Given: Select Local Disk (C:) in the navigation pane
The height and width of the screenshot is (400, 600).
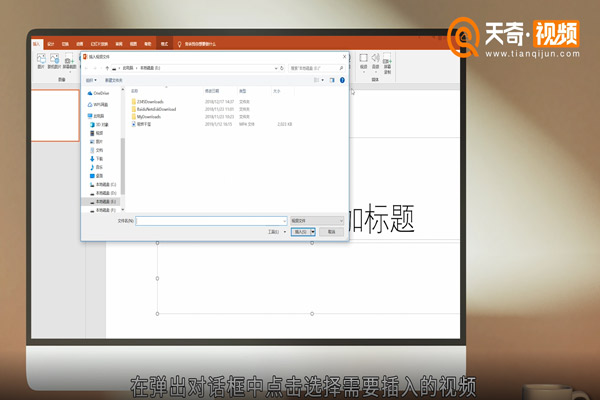Looking at the screenshot, I should pos(103,184).
